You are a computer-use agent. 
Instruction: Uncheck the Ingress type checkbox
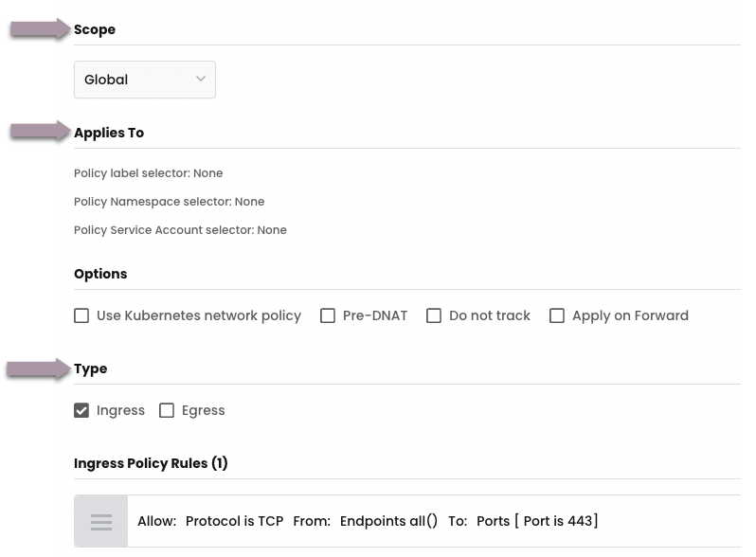click(82, 410)
